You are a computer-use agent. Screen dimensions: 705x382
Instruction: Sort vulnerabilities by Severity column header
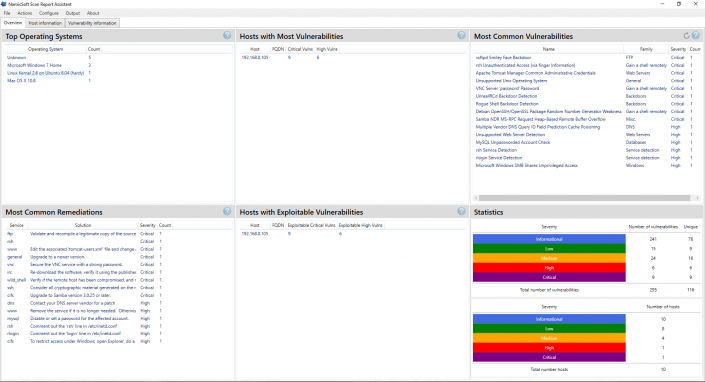pos(678,49)
